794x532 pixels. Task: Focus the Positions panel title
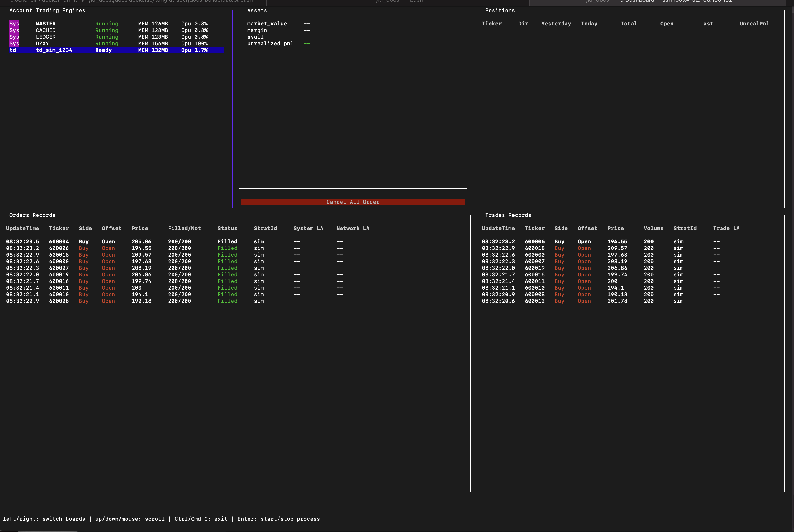[500, 11]
